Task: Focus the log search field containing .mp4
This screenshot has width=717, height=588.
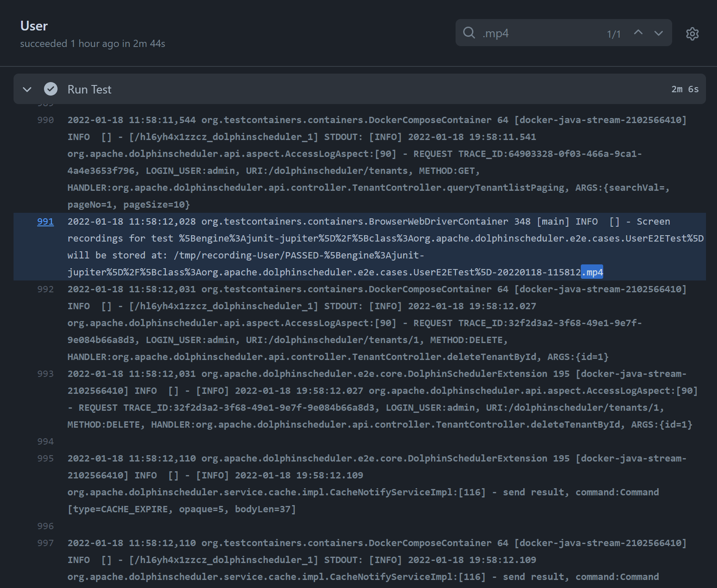Action: pyautogui.click(x=541, y=33)
